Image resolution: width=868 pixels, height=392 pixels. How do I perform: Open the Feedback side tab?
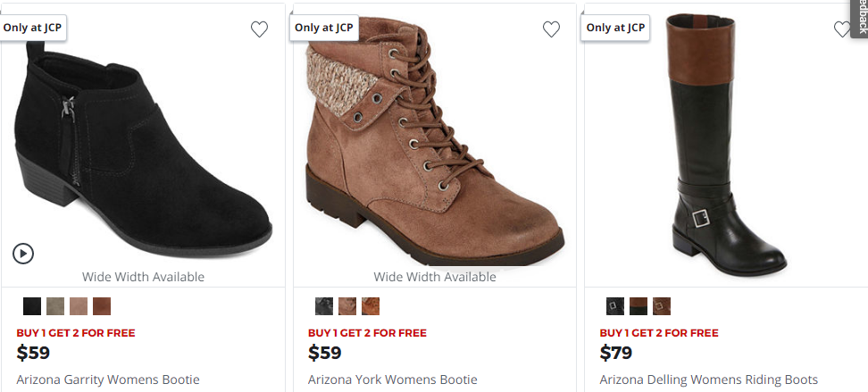861,18
